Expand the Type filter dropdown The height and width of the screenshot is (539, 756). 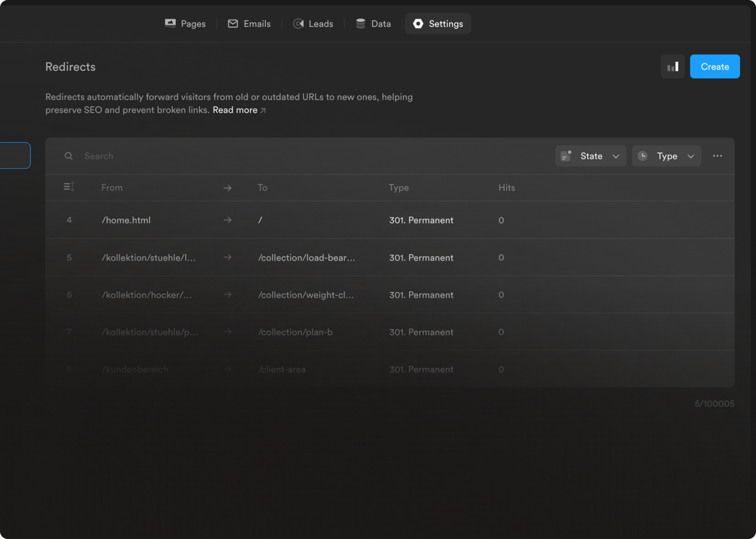point(666,156)
